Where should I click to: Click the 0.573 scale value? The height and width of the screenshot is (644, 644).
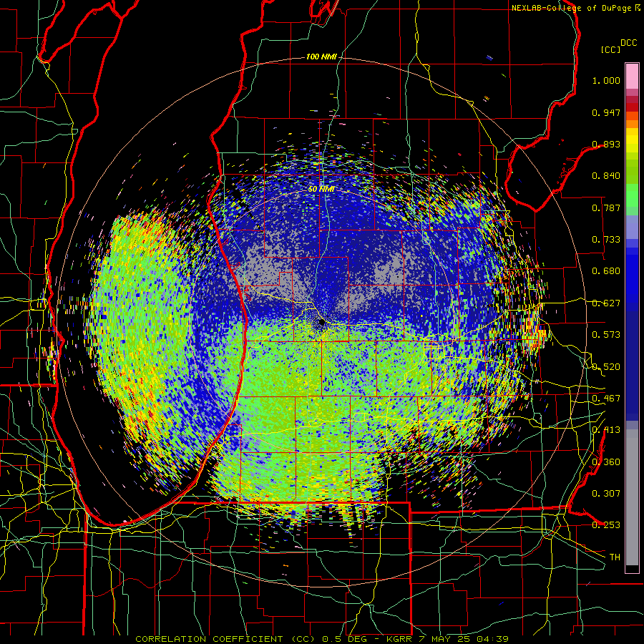click(x=606, y=335)
